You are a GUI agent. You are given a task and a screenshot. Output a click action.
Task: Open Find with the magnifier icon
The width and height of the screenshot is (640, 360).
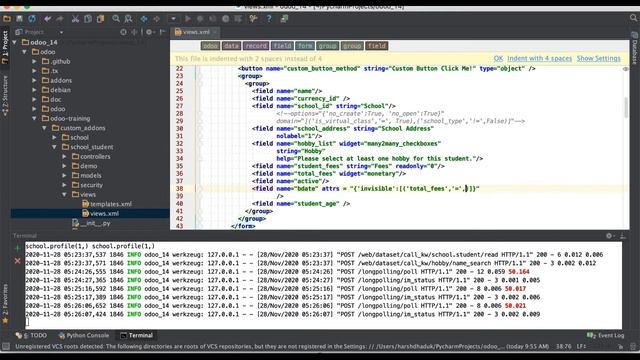coord(116,19)
